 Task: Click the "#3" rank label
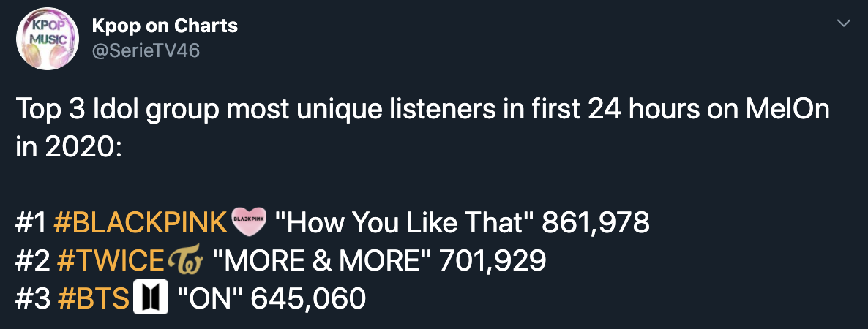(x=33, y=298)
